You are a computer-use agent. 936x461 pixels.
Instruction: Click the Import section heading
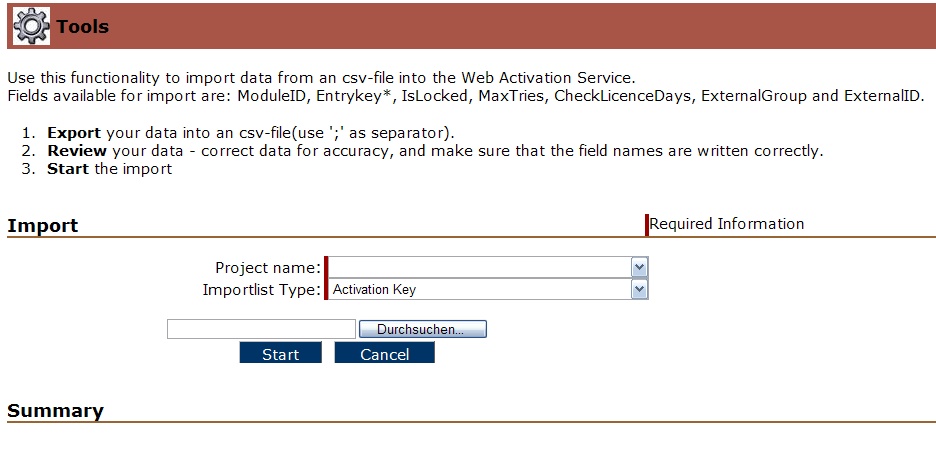43,226
